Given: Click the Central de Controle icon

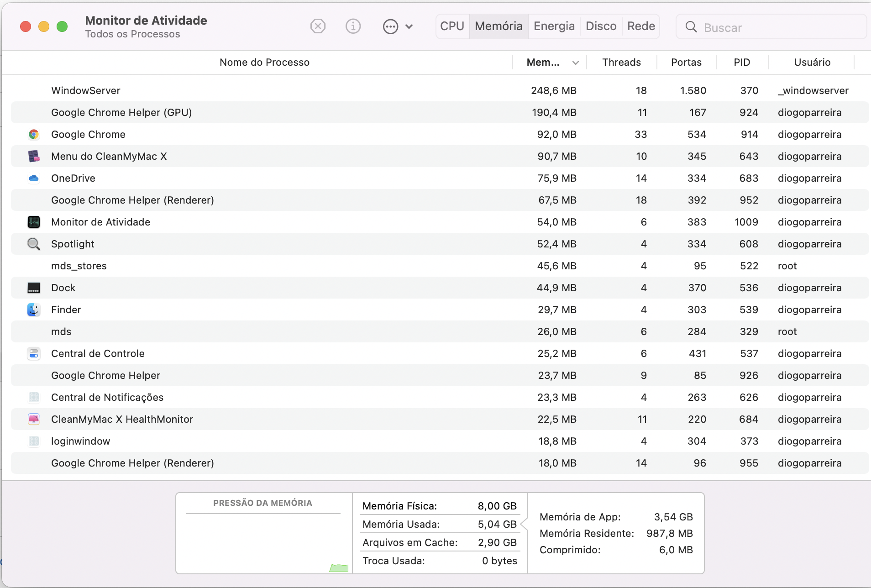Looking at the screenshot, I should [x=33, y=353].
